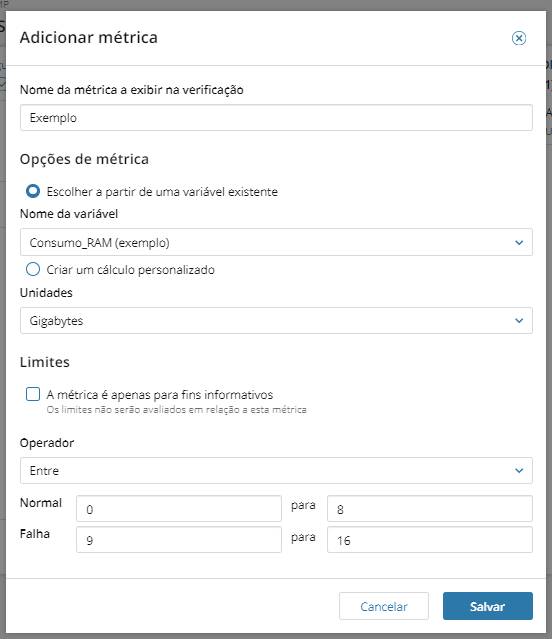The width and height of the screenshot is (552, 639).
Task: Click the chevron icon in Unidades field
Action: click(519, 321)
